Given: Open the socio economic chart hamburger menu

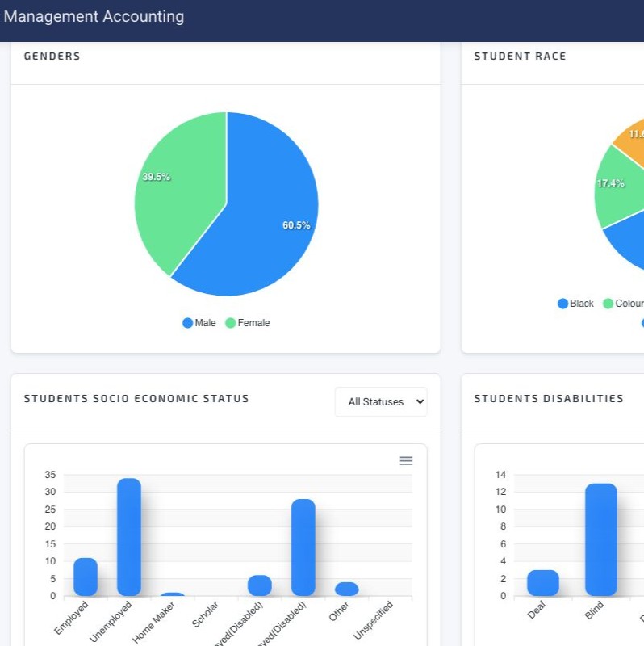Looking at the screenshot, I should 406,460.
